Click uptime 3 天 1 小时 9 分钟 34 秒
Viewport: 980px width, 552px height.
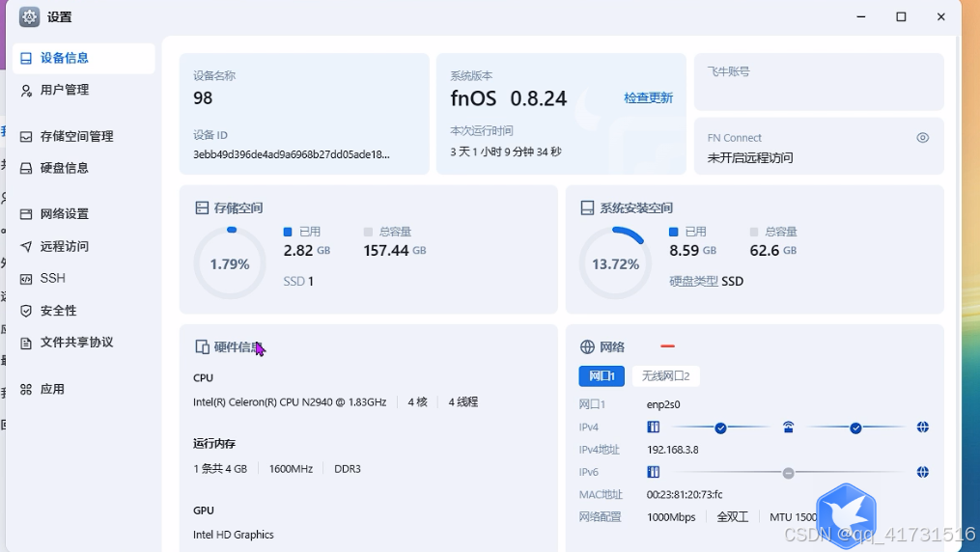tap(506, 152)
